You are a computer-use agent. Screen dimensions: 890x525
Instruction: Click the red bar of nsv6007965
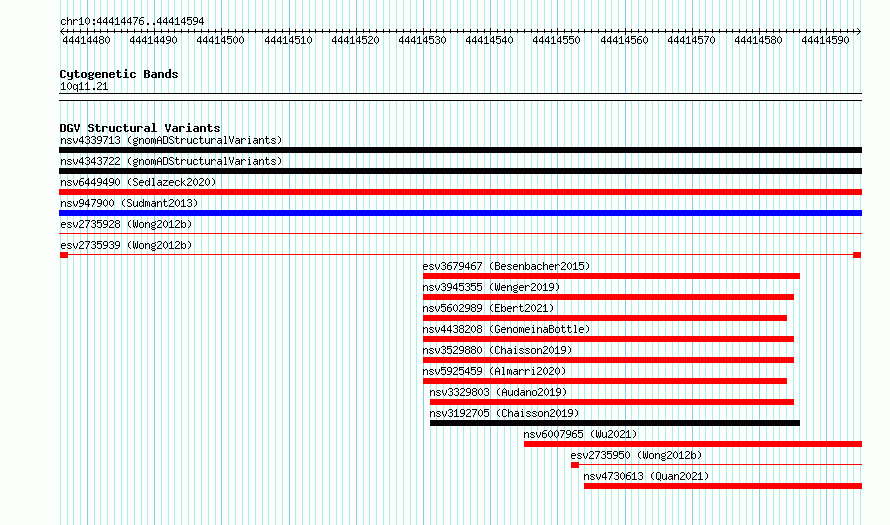point(693,444)
